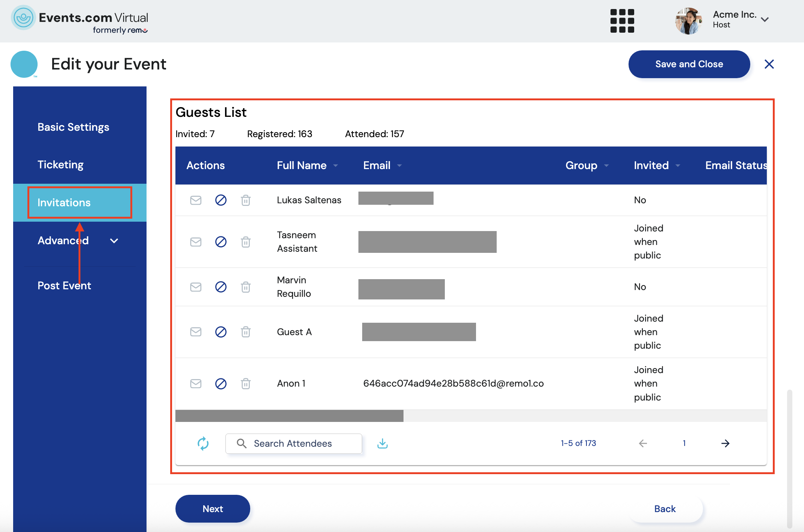804x532 pixels.
Task: Close the event editor with X
Action: [x=769, y=64]
